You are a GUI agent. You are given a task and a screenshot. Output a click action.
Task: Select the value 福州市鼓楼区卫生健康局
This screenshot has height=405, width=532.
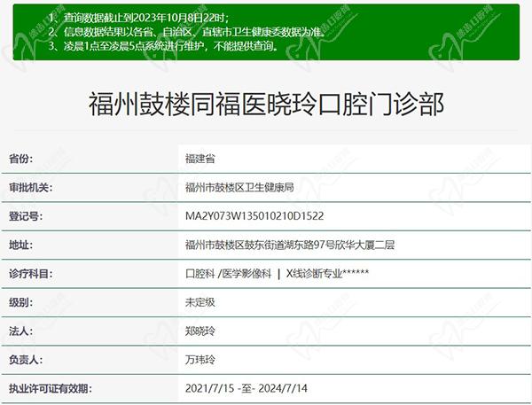(239, 187)
